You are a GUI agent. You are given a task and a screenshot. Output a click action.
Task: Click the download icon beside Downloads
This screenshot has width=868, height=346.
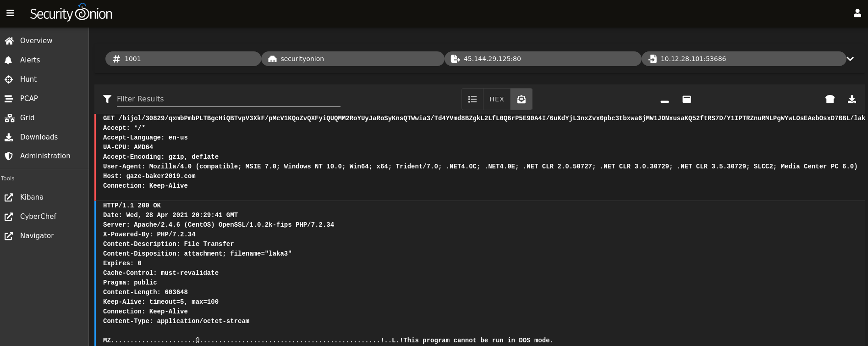tap(9, 137)
